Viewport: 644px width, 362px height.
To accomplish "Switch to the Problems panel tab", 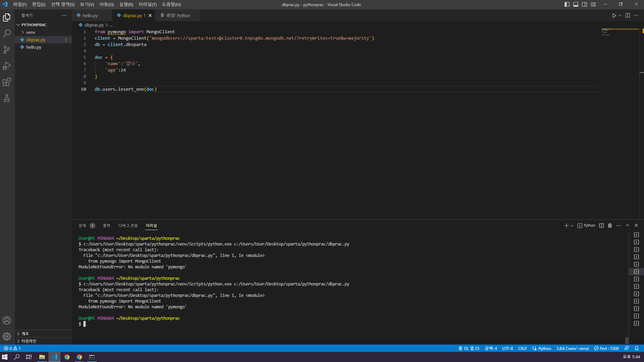I will pyautogui.click(x=87, y=226).
